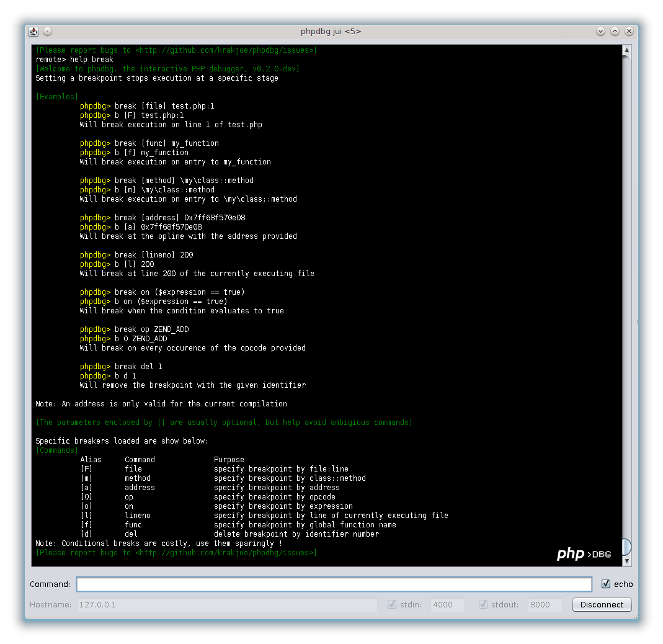Click the "break op ZEND_ADD" example line
This screenshot has height=644, width=663.
(x=134, y=329)
